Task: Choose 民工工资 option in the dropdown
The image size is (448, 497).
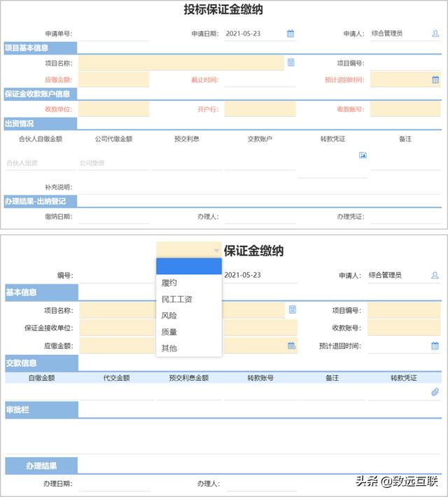Action: point(176,300)
